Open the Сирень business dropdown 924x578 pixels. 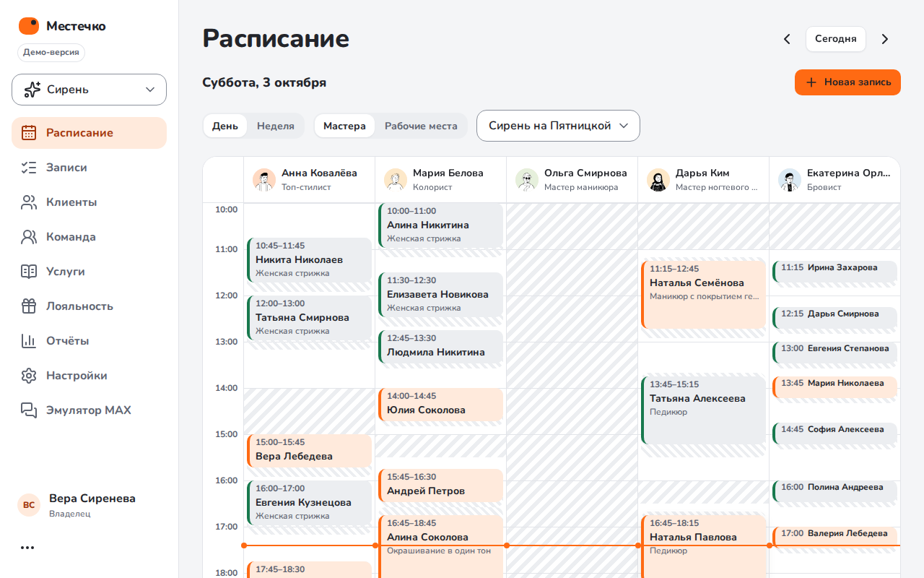pos(89,90)
